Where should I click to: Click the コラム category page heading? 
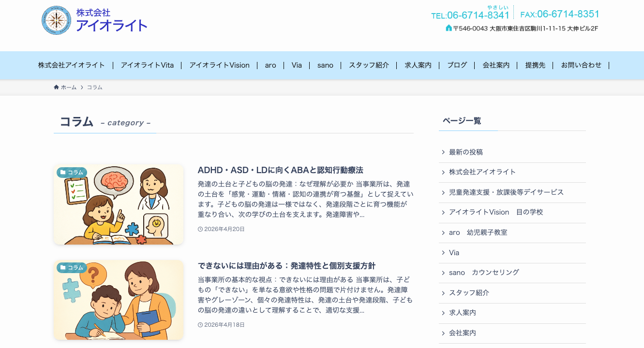click(x=76, y=122)
